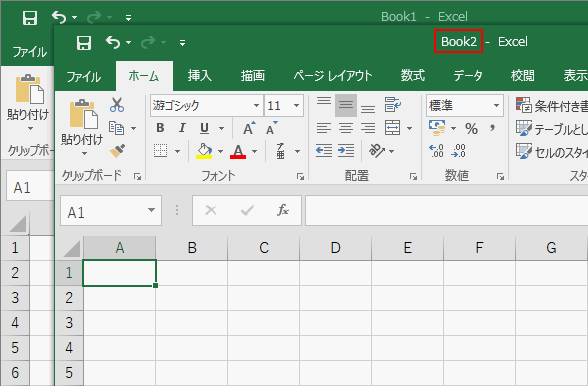588x386 pixels.
Task: Align cell content to bottom
Action: pos(368,109)
